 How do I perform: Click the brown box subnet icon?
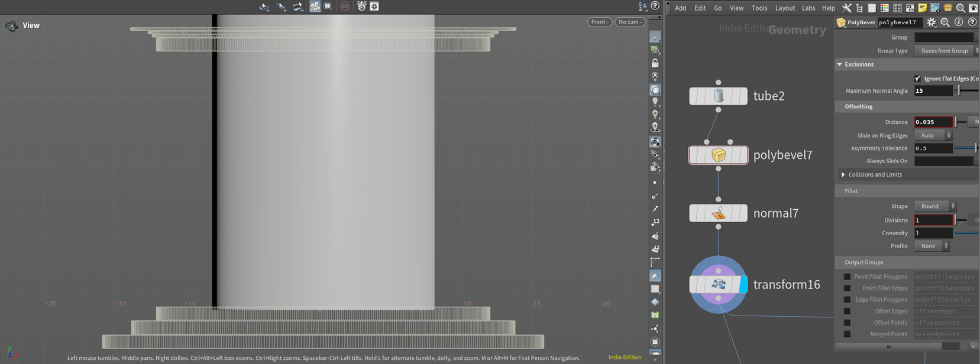pos(948,8)
